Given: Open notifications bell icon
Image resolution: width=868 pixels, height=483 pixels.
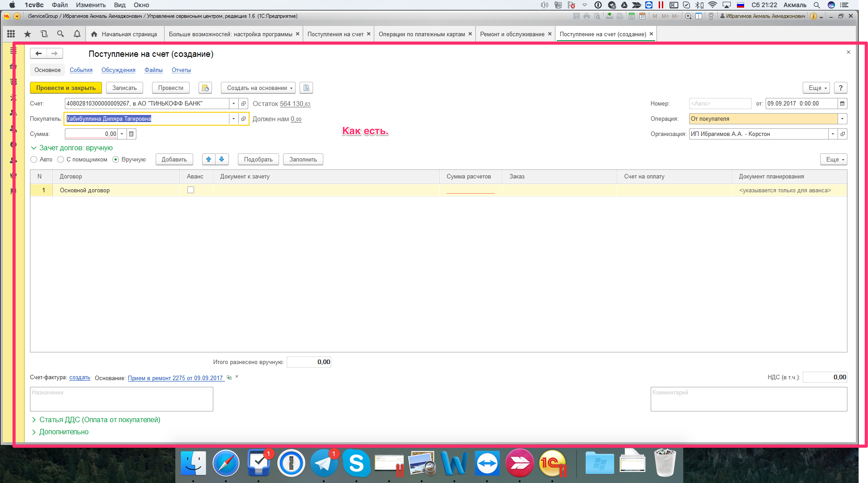Looking at the screenshot, I should [77, 34].
